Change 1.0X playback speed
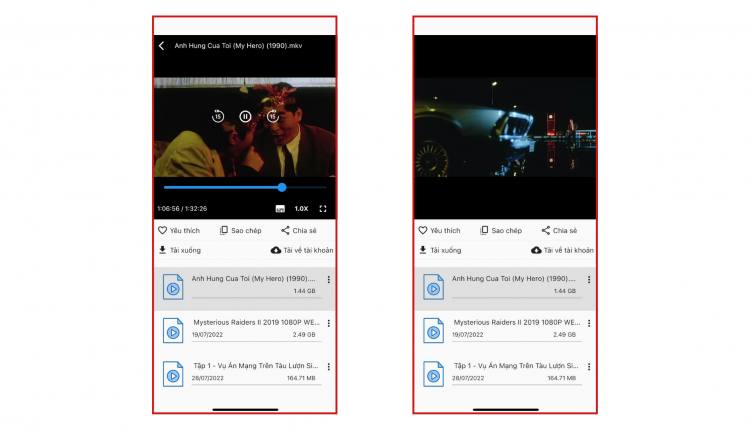 click(x=301, y=209)
